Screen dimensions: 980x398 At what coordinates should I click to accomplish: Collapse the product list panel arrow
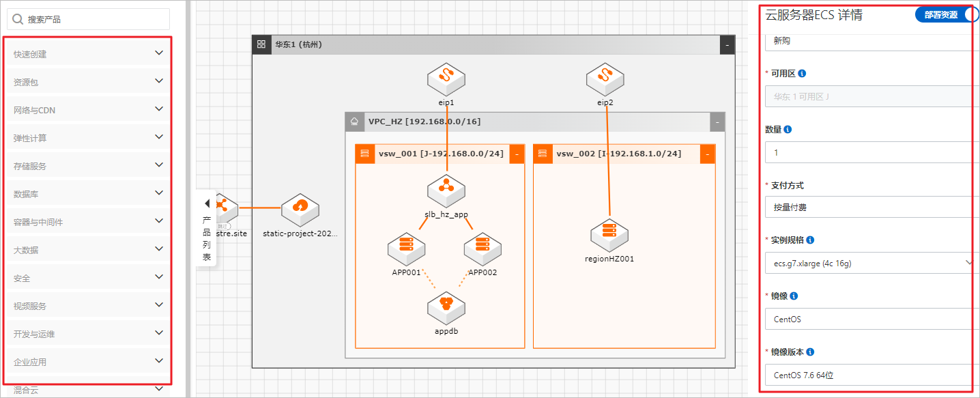coord(207,203)
